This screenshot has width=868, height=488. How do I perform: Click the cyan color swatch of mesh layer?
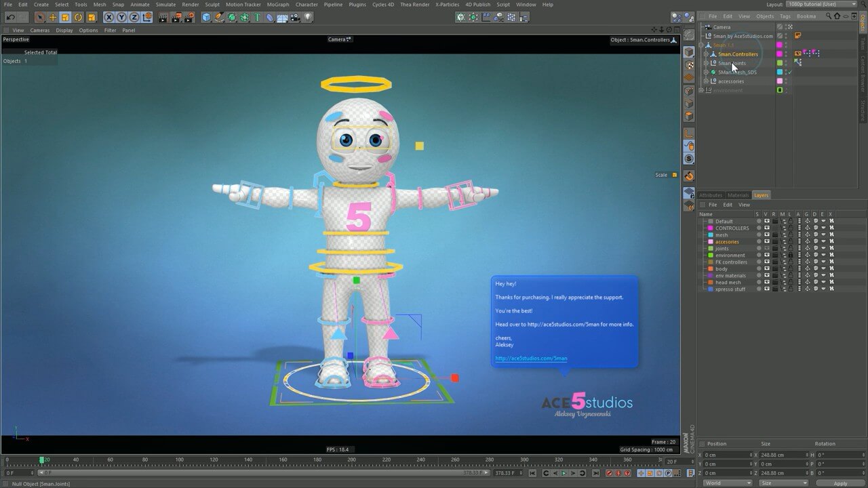click(710, 235)
